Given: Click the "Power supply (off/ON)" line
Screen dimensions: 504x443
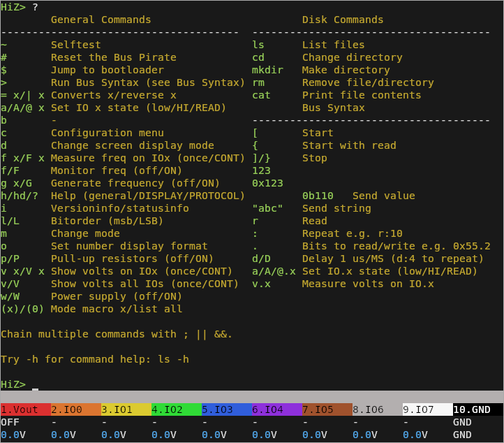Looking at the screenshot, I should point(116,296).
